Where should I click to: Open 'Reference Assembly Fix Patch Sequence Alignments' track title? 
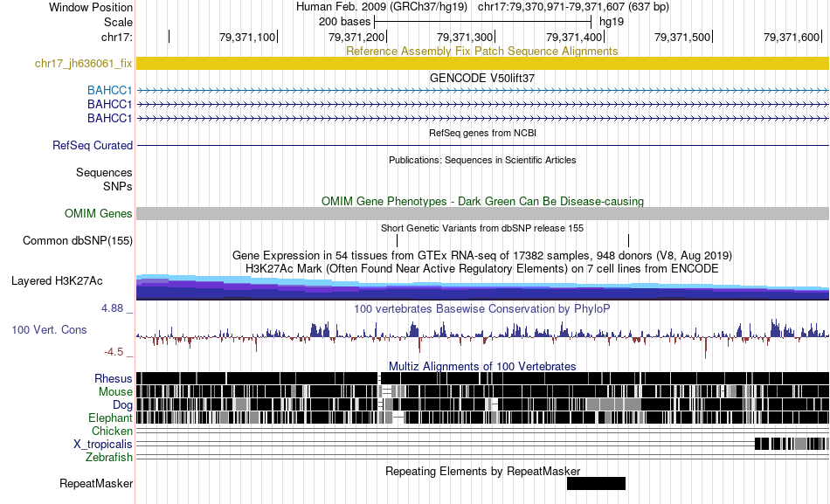click(x=481, y=51)
